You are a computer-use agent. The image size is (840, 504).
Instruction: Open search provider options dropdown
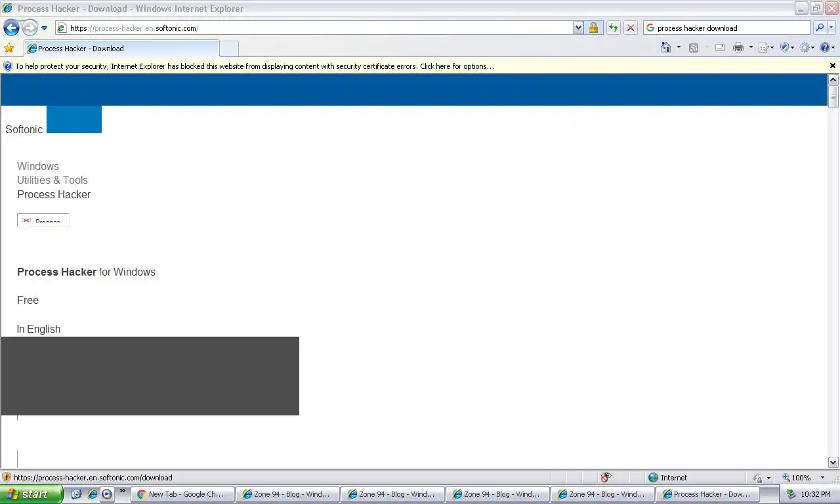(x=832, y=28)
